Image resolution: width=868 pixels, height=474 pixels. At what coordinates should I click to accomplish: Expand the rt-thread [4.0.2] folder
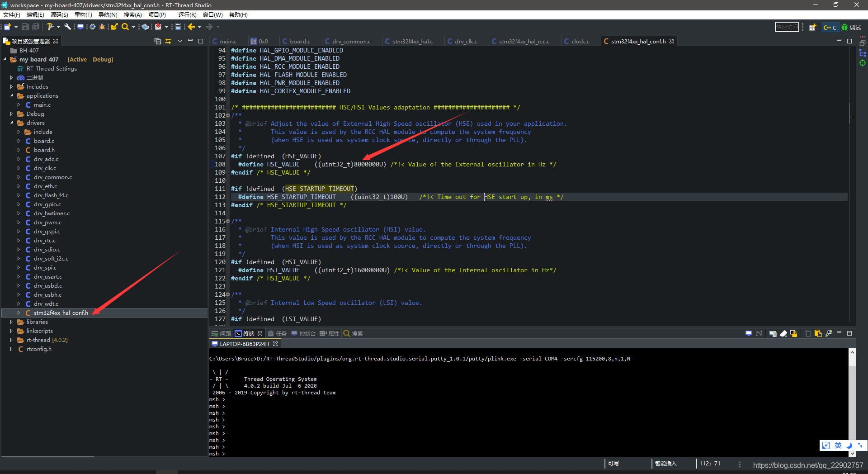(x=12, y=340)
